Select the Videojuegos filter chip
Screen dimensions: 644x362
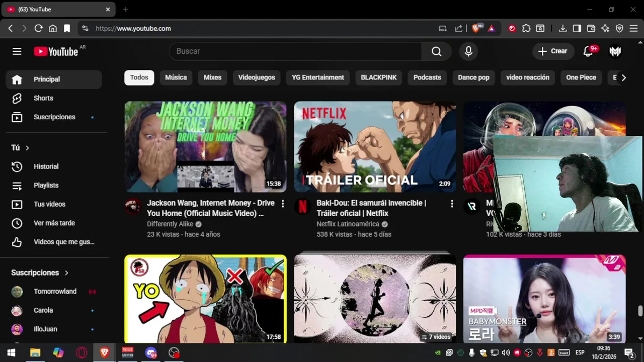coord(257,77)
